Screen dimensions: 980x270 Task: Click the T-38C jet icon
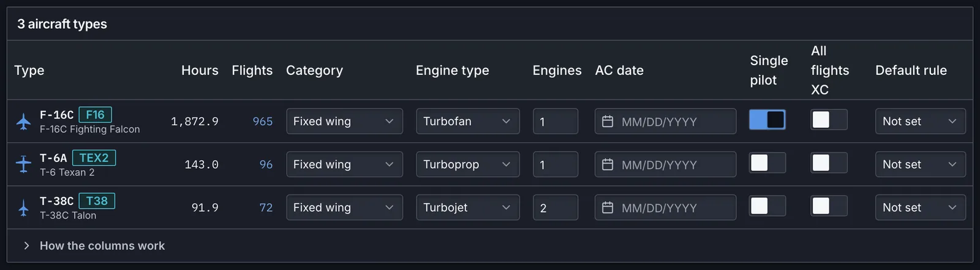pyautogui.click(x=23, y=208)
